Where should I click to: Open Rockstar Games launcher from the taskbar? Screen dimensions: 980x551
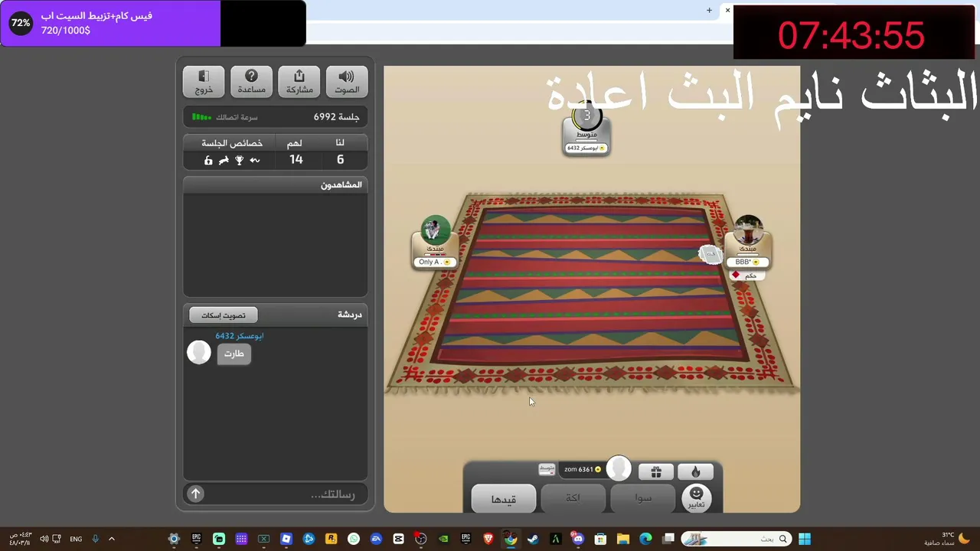331,539
